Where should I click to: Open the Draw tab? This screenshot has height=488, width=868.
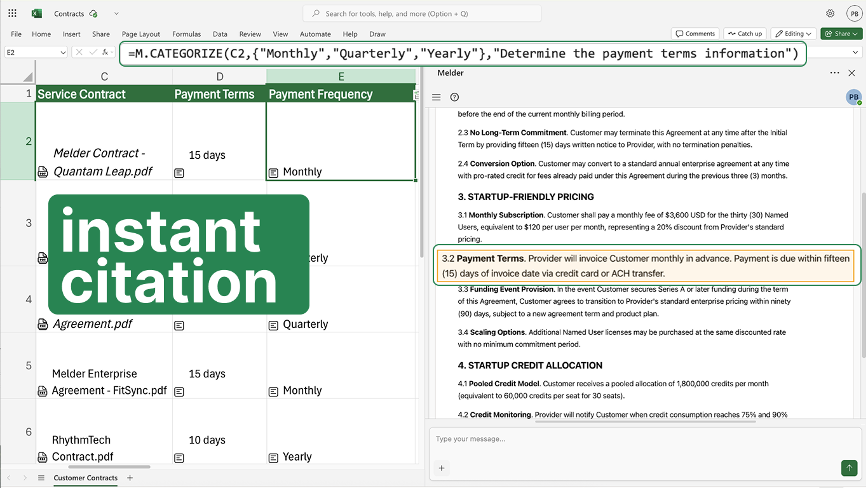pyautogui.click(x=377, y=34)
